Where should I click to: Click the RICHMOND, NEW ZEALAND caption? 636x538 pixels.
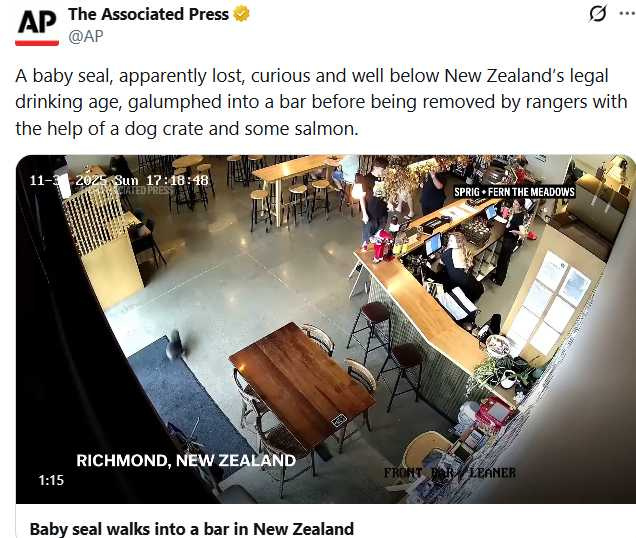pos(186,461)
